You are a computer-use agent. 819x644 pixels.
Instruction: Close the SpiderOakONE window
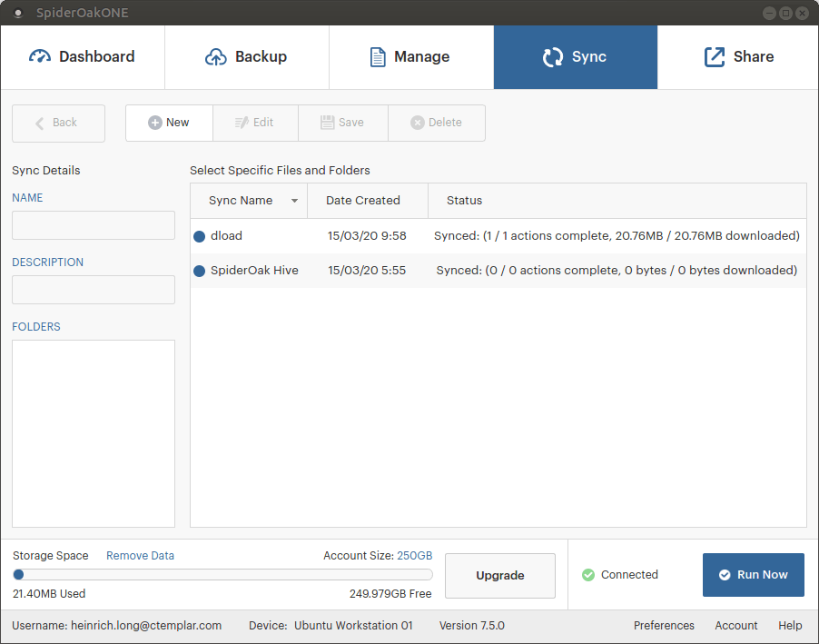pos(803,13)
